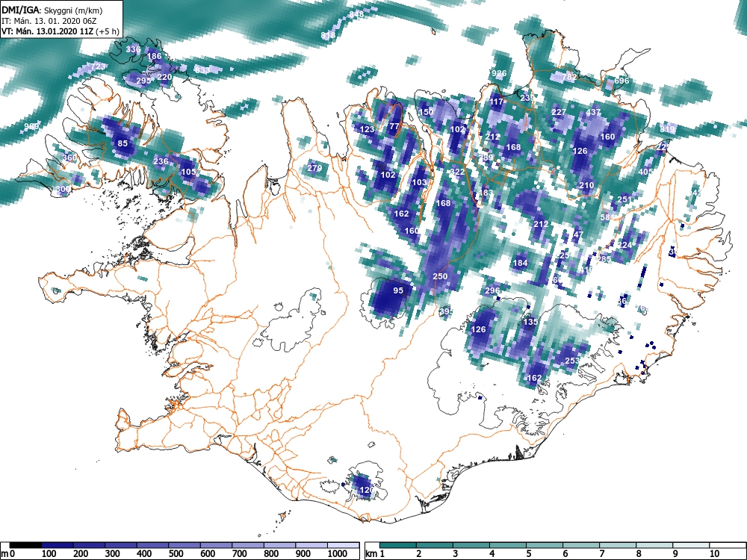Click the 'VT: Mán. 13.01.2020 11Z (+5 h)' line
Screen dimensions: 747x560
pos(60,31)
